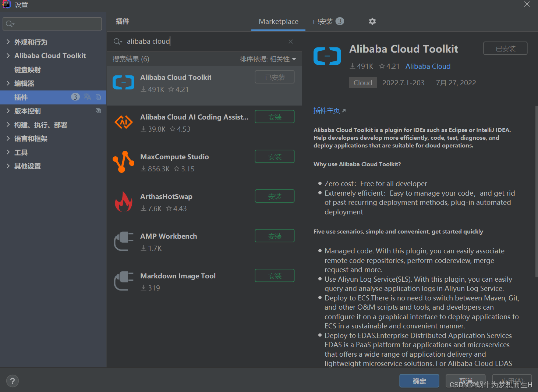Expand the 外观和行为 tree node
538x392 pixels.
click(x=8, y=42)
